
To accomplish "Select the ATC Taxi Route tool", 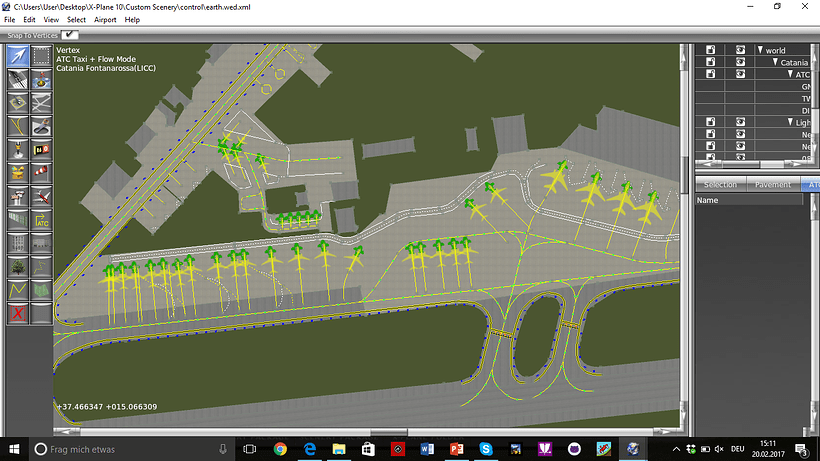I will tap(41, 220).
